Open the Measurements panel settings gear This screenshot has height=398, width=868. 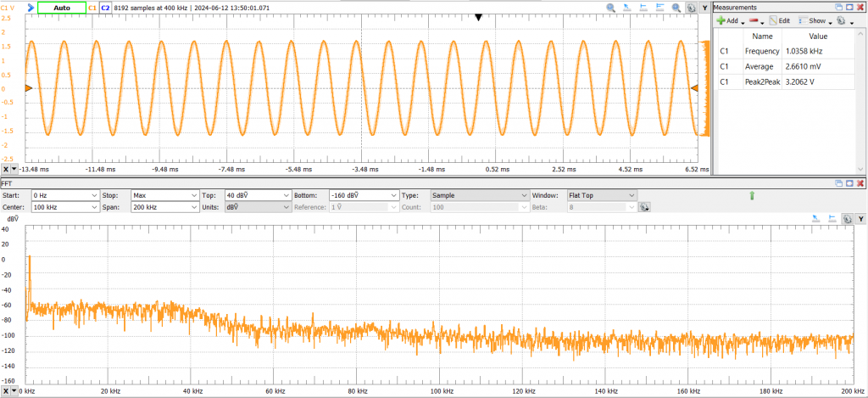841,21
